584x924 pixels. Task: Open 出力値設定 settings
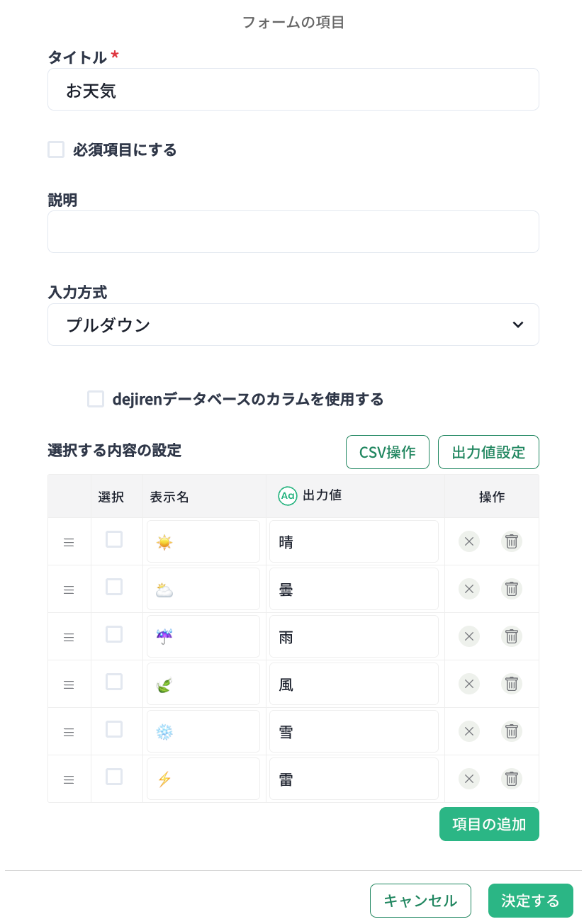(488, 452)
